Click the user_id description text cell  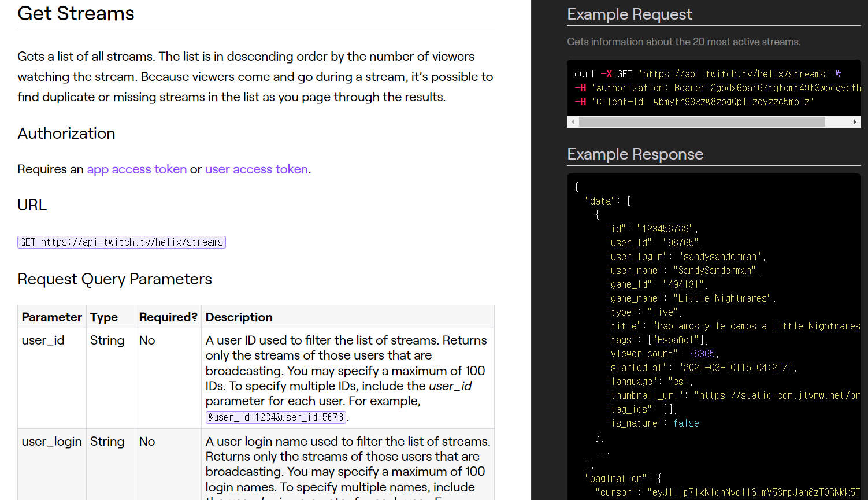click(348, 379)
